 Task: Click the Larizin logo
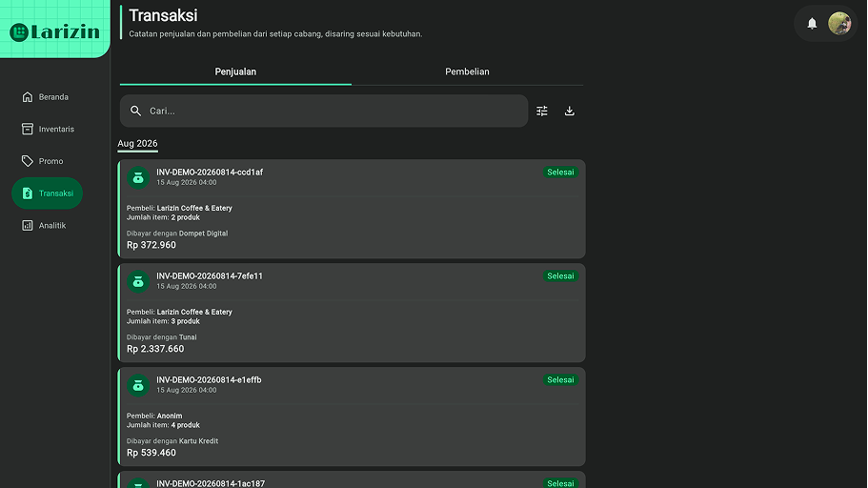click(55, 32)
